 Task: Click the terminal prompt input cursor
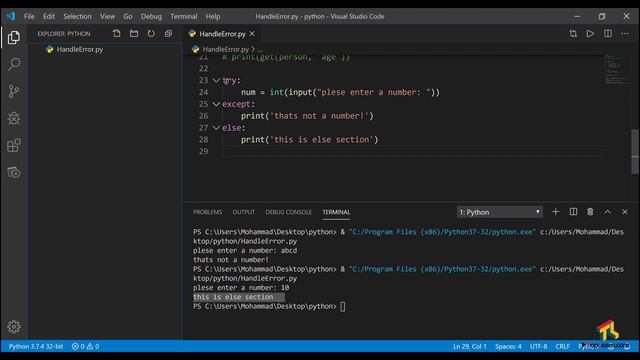(x=342, y=307)
